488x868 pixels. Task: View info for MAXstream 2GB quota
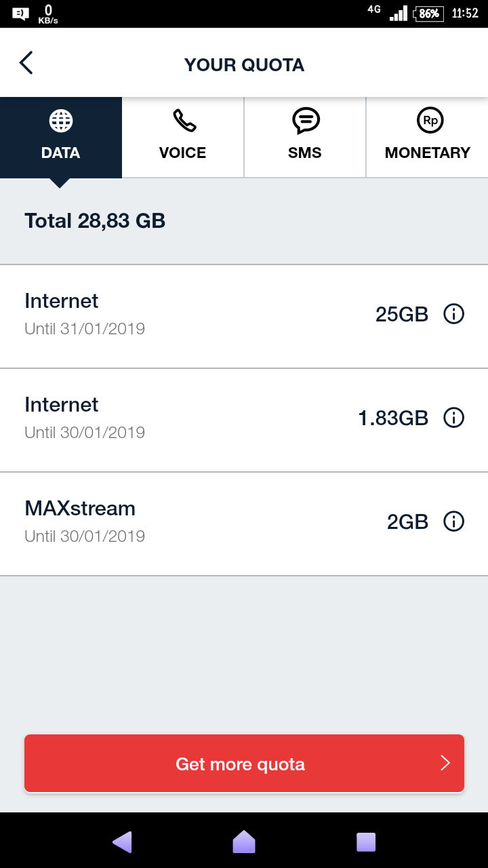pyautogui.click(x=453, y=521)
